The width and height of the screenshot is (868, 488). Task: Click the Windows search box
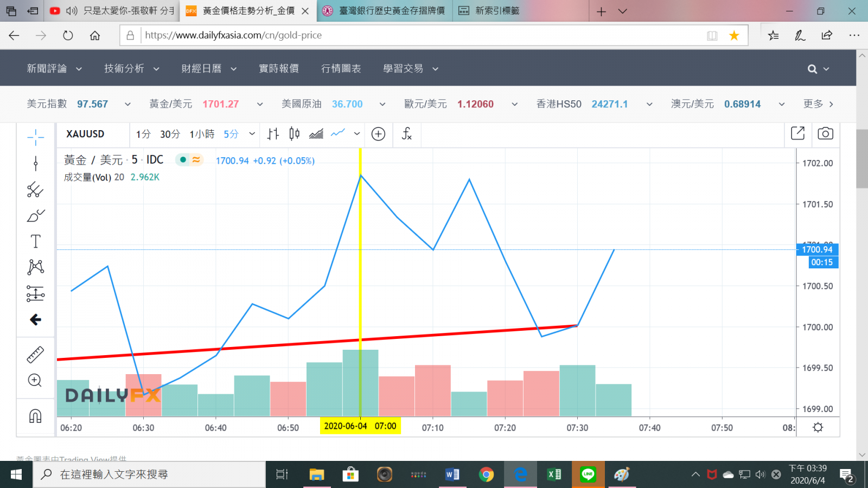[x=150, y=474]
